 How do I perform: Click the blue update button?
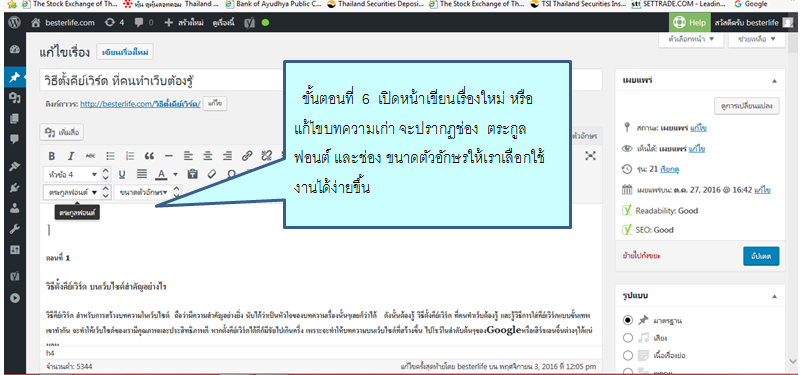coord(761,255)
